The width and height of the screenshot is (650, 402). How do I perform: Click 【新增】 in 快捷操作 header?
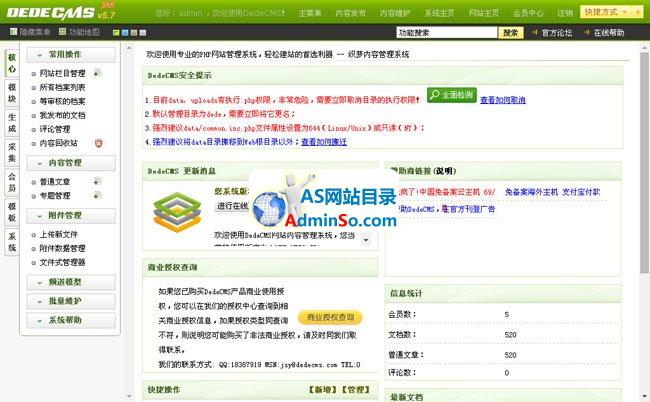322,390
